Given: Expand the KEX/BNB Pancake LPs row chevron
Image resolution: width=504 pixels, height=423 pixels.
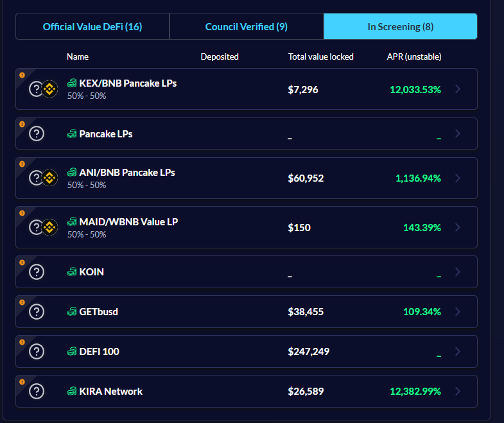Looking at the screenshot, I should pos(458,89).
